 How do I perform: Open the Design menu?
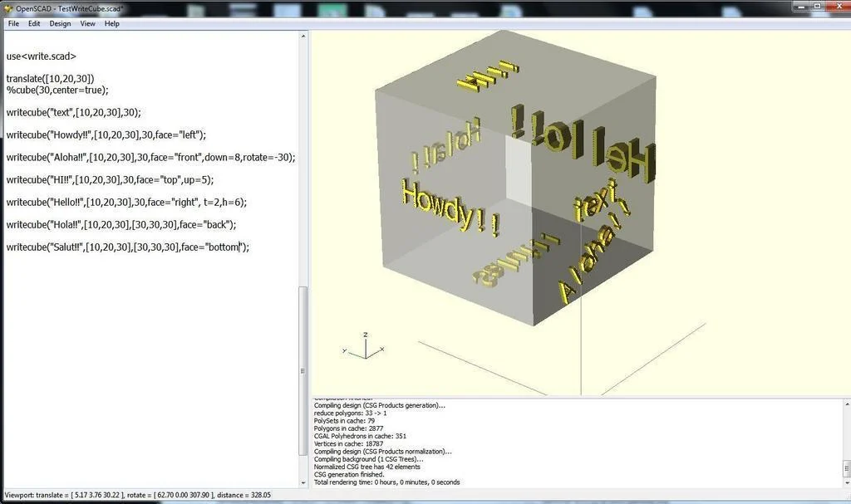coord(60,23)
